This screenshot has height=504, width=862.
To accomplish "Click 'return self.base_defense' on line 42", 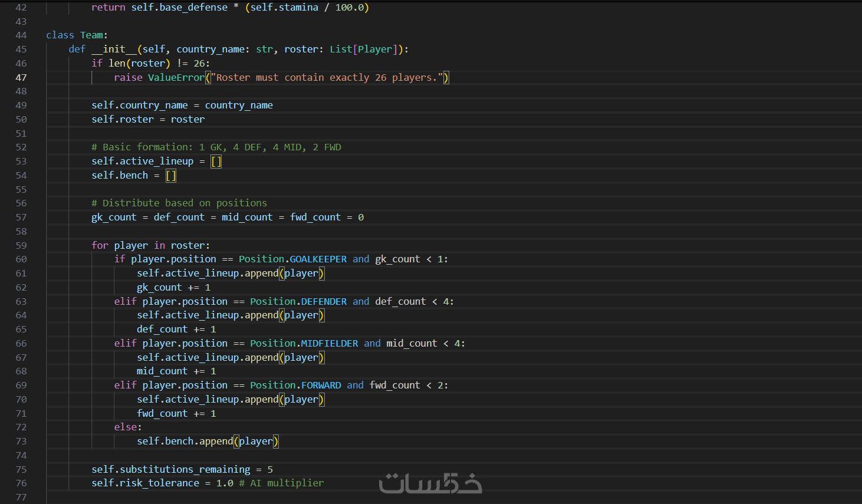I will click(159, 8).
